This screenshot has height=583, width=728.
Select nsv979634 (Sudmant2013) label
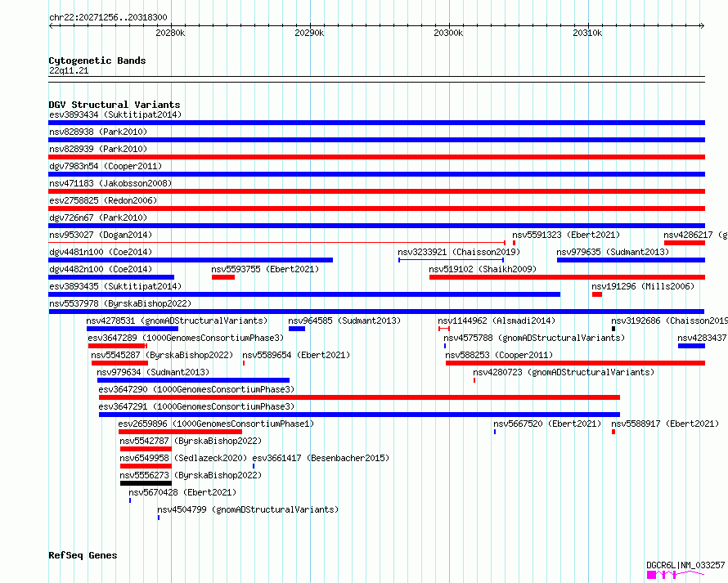pos(153,372)
